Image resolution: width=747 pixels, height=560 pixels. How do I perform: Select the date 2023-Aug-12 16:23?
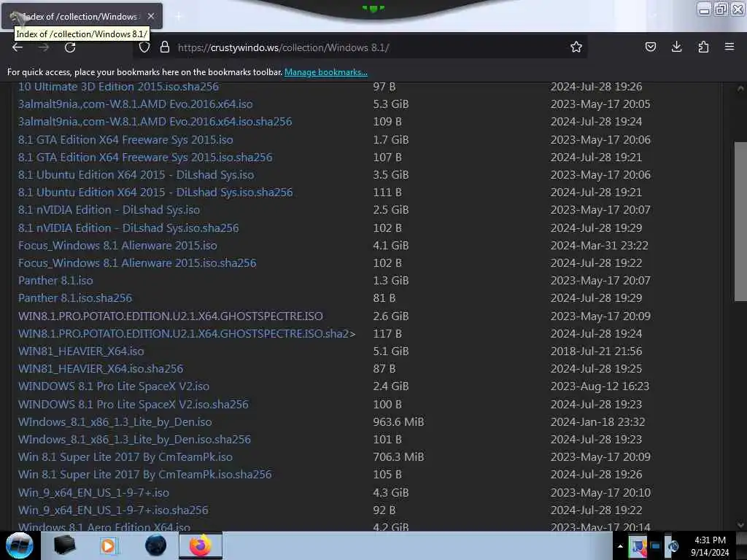(600, 386)
